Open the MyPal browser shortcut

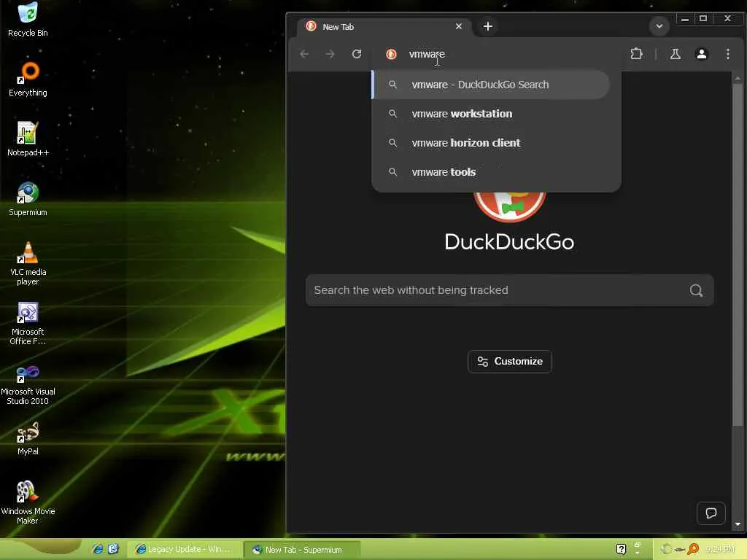pyautogui.click(x=28, y=438)
